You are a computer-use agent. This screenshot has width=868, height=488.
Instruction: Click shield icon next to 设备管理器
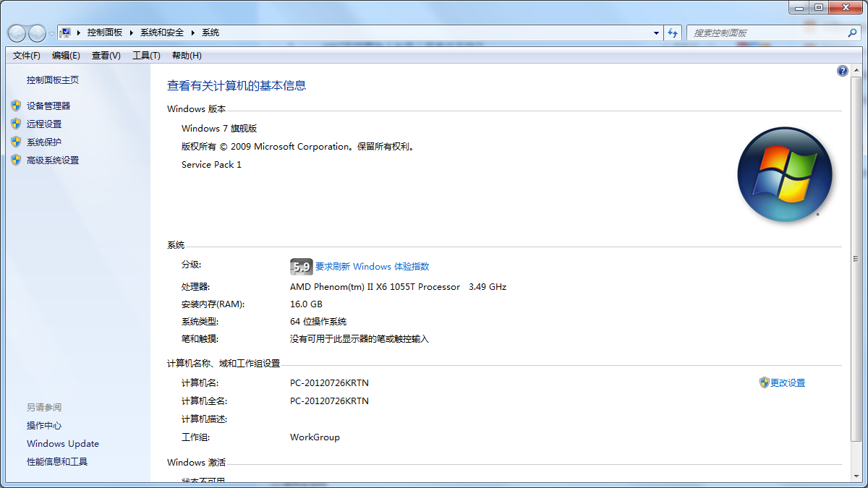(16, 106)
